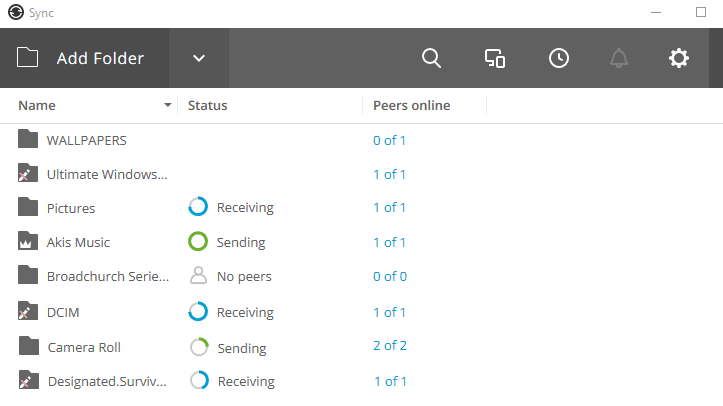Expand the Add Folder dropdown chevron
The image size is (723, 406).
click(x=199, y=59)
